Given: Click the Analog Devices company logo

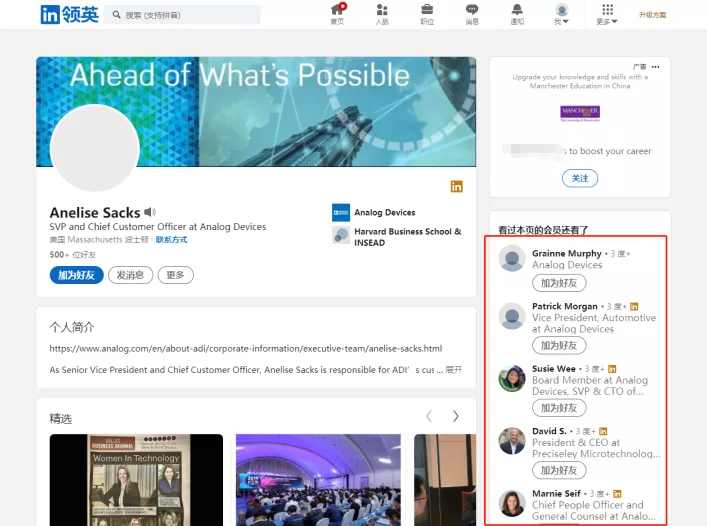Looking at the screenshot, I should (341, 212).
